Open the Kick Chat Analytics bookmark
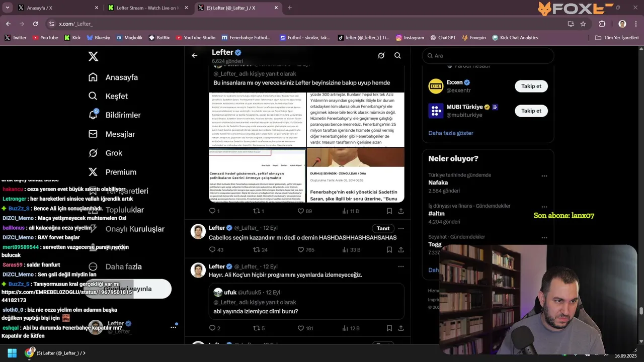The image size is (644, 362). 515,38
